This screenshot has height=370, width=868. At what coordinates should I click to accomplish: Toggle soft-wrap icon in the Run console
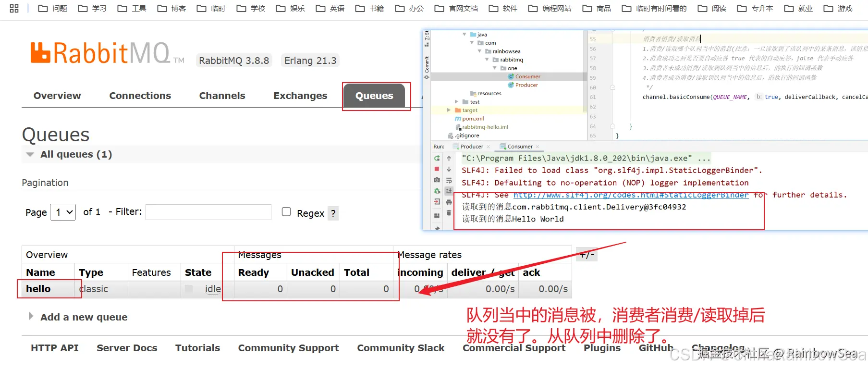click(449, 180)
